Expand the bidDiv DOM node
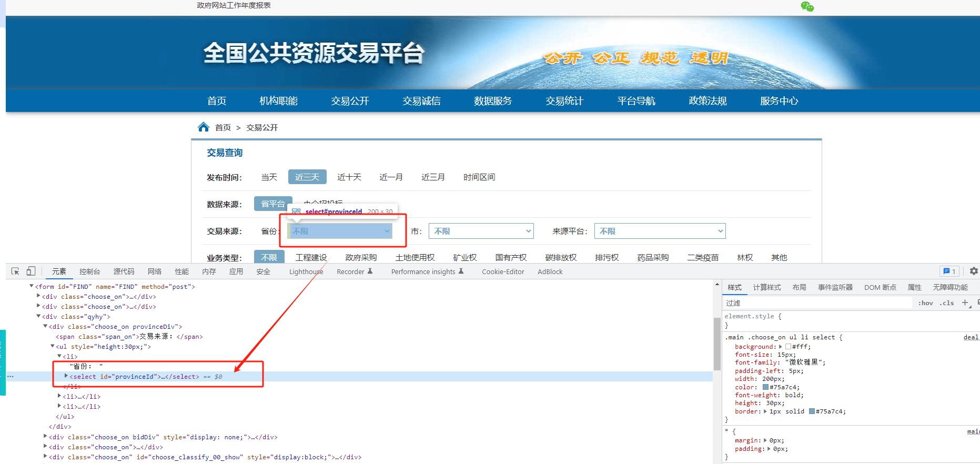Image resolution: width=980 pixels, height=464 pixels. [45, 436]
